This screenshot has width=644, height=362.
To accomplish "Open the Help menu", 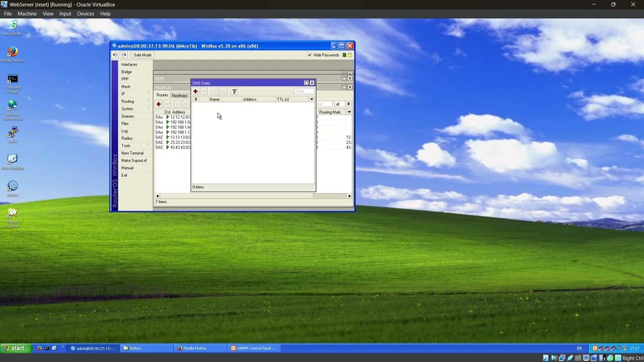I will click(x=105, y=14).
